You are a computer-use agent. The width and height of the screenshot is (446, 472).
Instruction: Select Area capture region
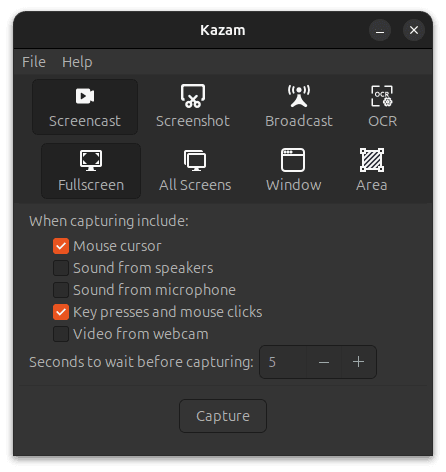pos(372,171)
